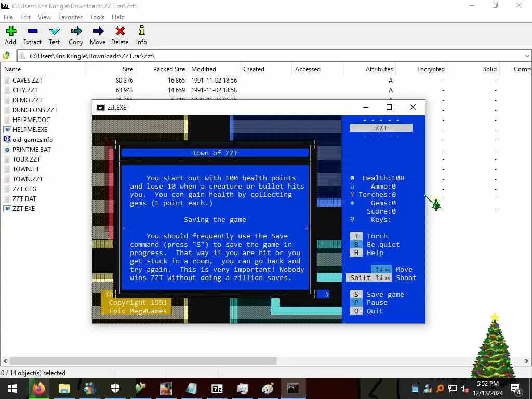Click the Q Quit key in ZZT
The image size is (532, 399).
pyautogui.click(x=356, y=311)
